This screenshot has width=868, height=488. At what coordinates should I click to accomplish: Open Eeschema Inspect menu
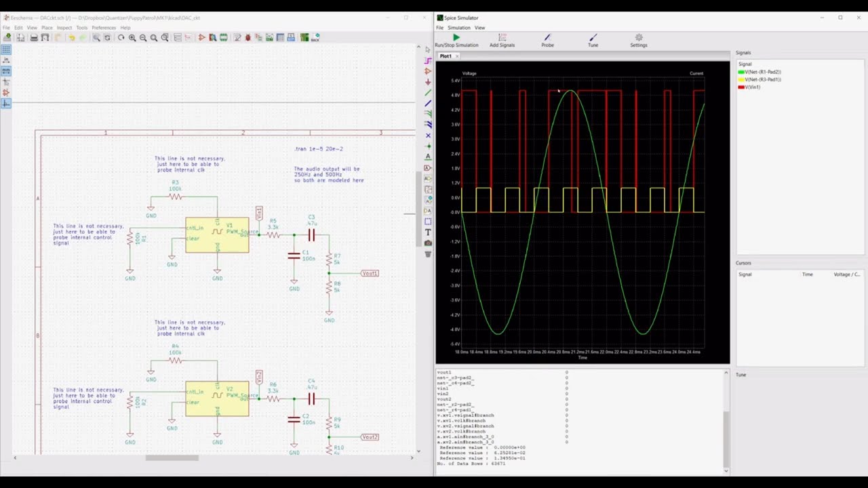pyautogui.click(x=64, y=28)
